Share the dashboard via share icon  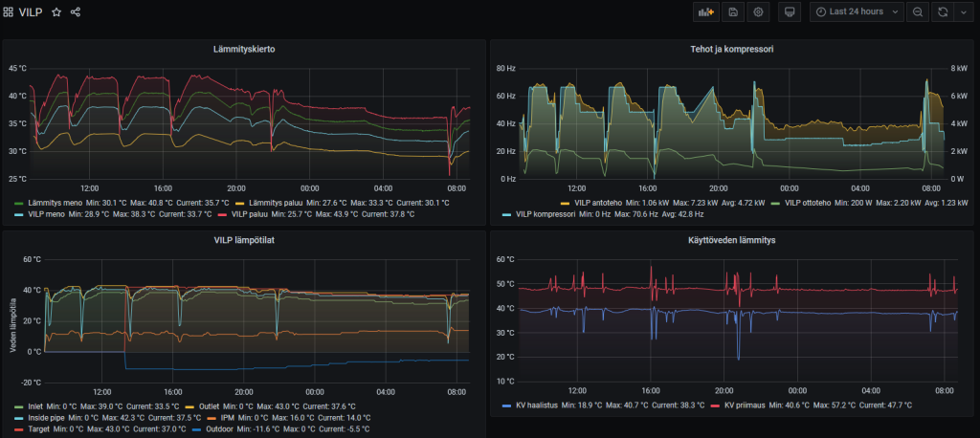point(76,12)
